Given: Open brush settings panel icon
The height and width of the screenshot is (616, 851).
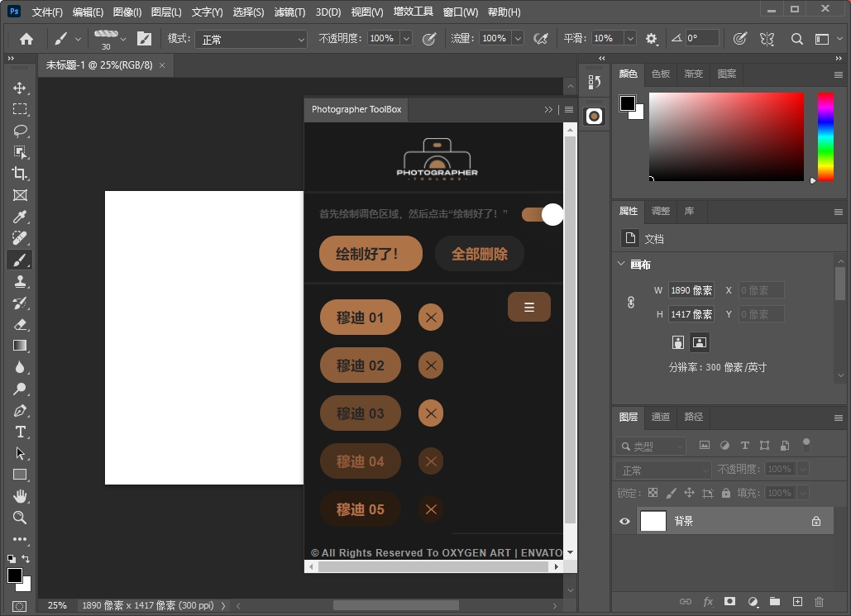Looking at the screenshot, I should point(145,39).
